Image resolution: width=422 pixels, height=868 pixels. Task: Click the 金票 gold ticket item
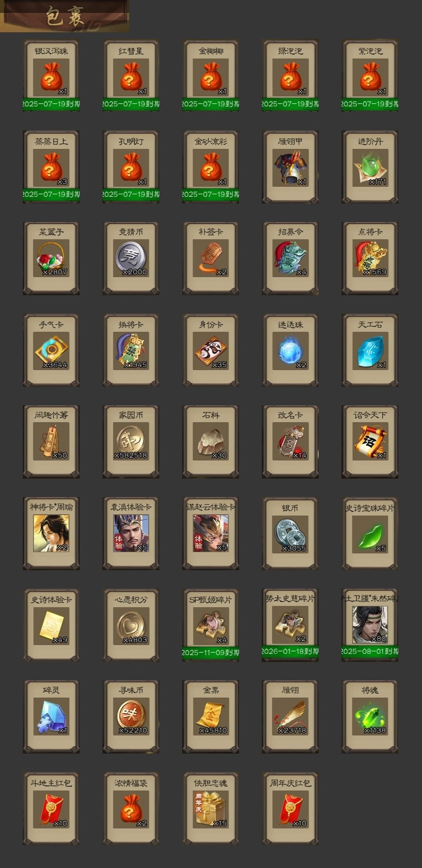click(211, 717)
